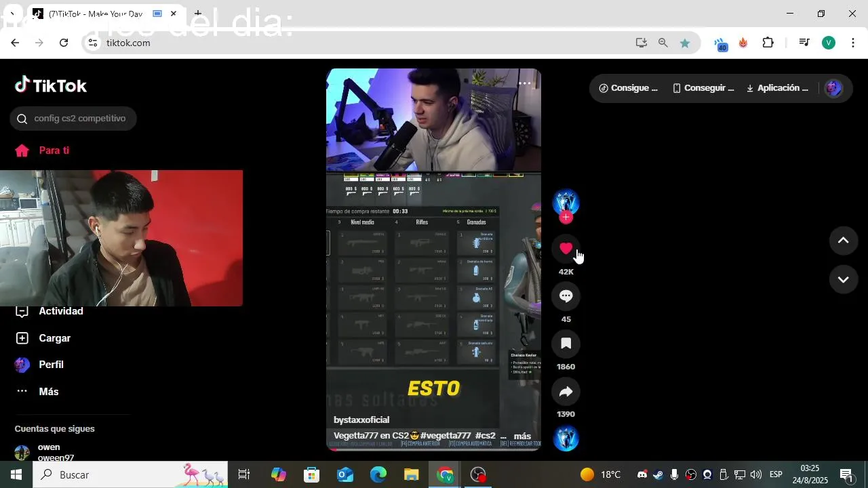Expand the description with más
Image resolution: width=868 pixels, height=488 pixels.
[522, 436]
